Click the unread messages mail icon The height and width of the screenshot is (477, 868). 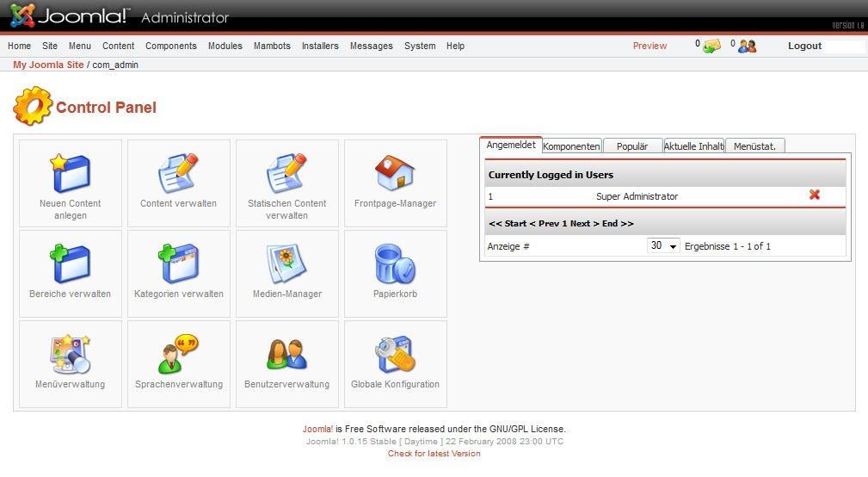point(711,46)
